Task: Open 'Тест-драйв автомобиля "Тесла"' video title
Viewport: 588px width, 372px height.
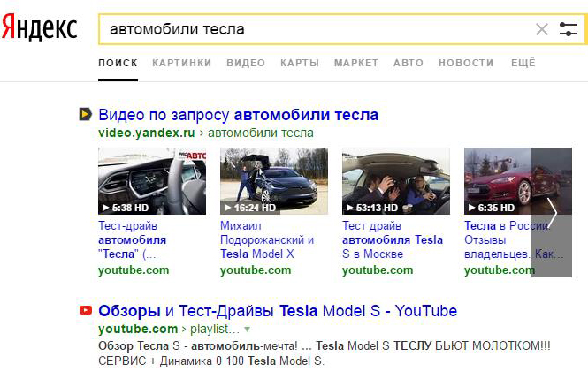Action: (x=133, y=239)
